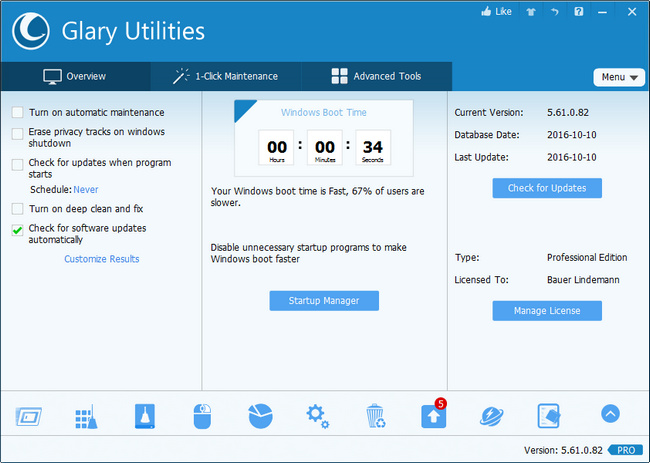Enable Check for updates when program starts

click(17, 165)
